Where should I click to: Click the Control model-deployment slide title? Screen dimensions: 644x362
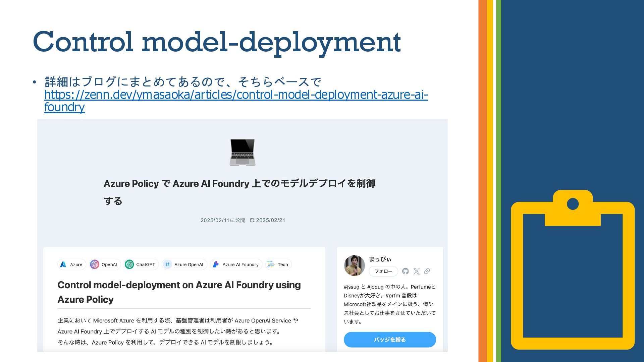point(217,42)
